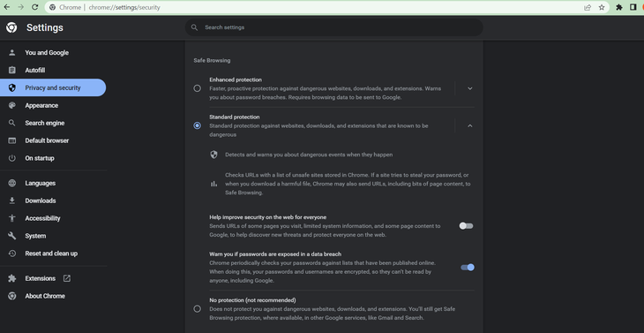This screenshot has height=333, width=644.
Task: Click the Search settings input field
Action: coord(334,27)
